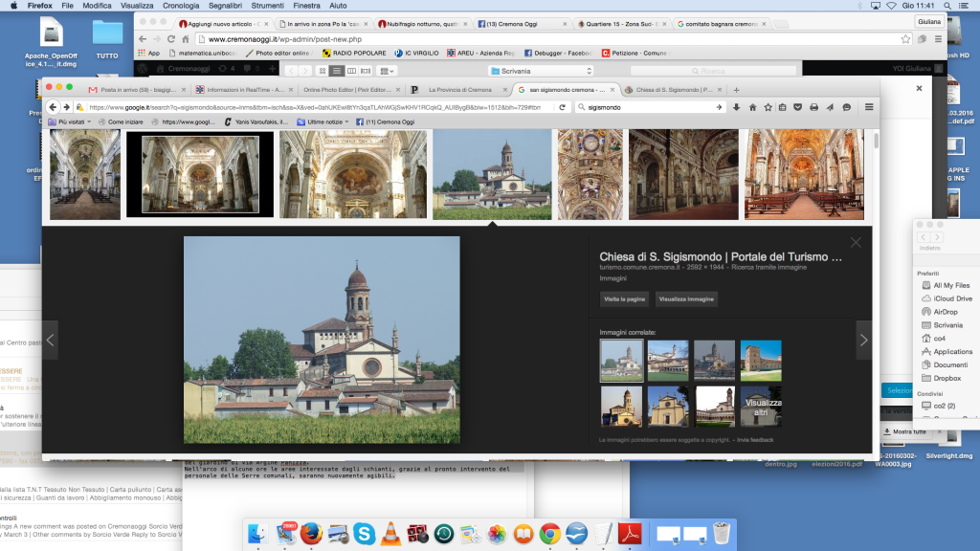This screenshot has height=551, width=980.
Task: Show the next image with right arrow
Action: coord(863,340)
